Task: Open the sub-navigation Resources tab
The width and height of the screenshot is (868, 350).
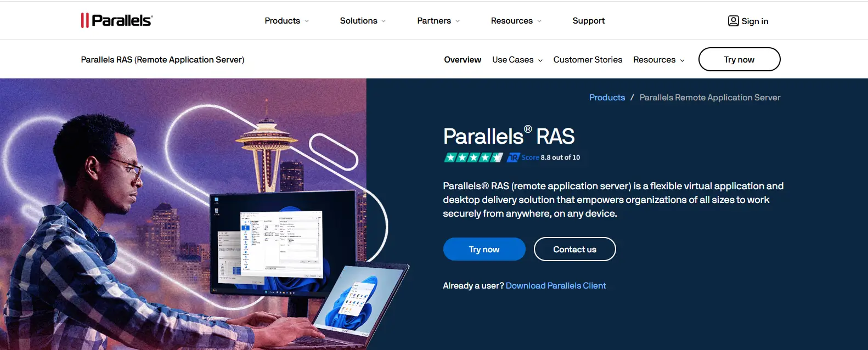Action: click(654, 60)
